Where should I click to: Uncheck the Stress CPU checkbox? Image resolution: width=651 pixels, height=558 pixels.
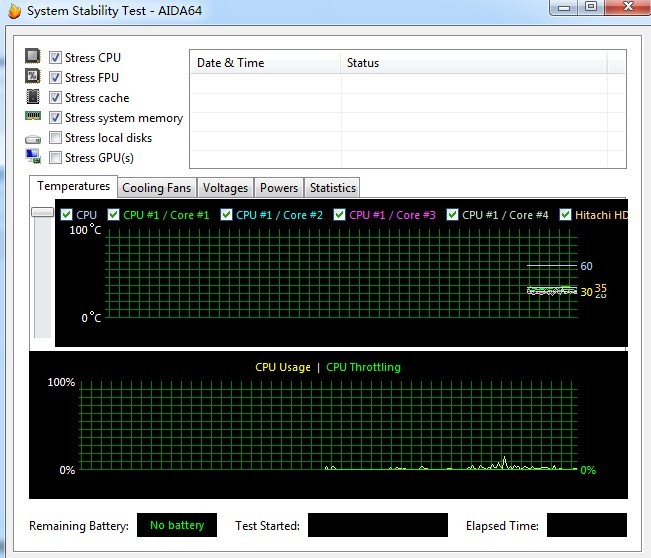point(55,57)
